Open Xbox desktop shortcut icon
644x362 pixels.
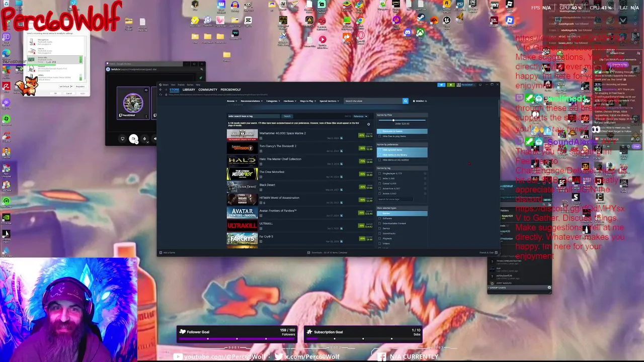pos(421,32)
